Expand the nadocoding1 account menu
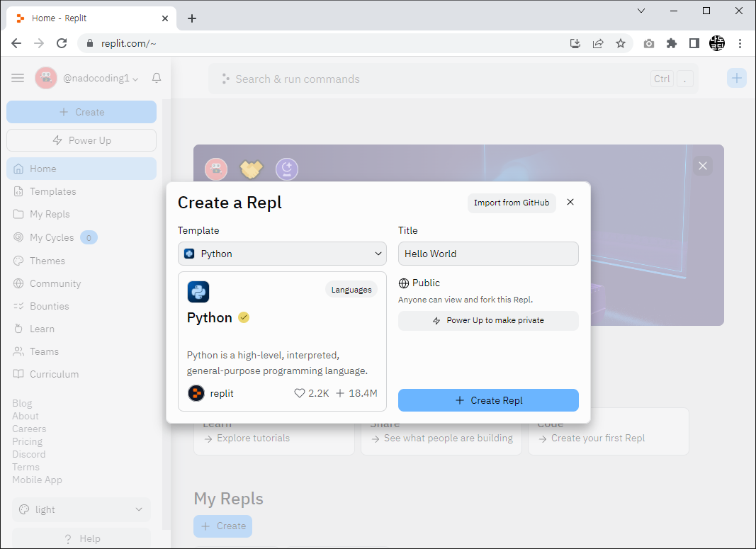Screen dimensions: 756x549 (135, 79)
